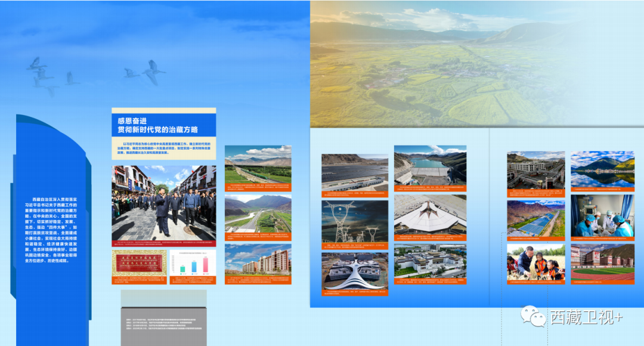Image resolution: width=644 pixels, height=346 pixels.
Task: Open the medical staff surgery photo
Action: (x=602, y=216)
